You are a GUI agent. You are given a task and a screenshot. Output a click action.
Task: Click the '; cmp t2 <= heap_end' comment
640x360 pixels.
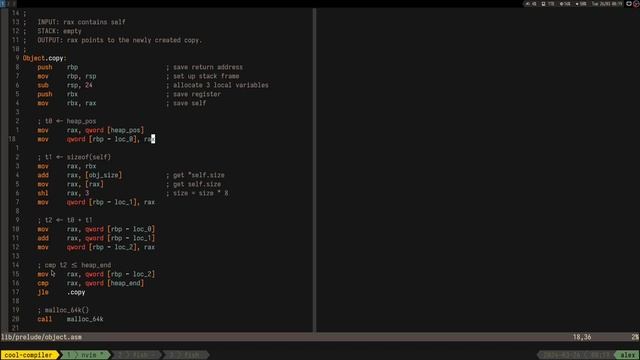[x=74, y=265]
